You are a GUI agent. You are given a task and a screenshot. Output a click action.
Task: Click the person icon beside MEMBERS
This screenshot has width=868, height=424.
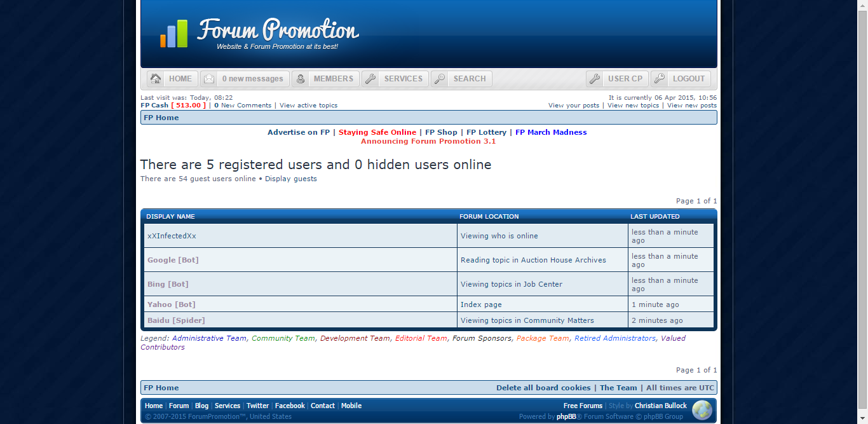(301, 79)
